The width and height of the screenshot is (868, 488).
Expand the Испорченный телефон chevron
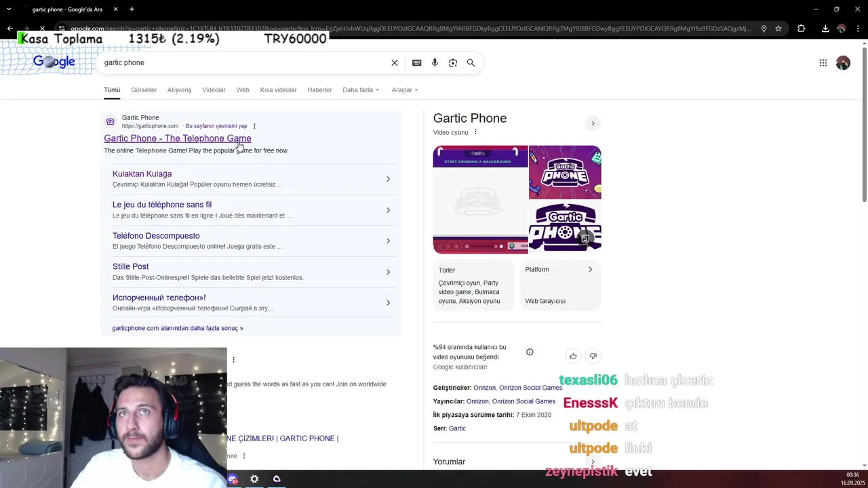(x=388, y=303)
